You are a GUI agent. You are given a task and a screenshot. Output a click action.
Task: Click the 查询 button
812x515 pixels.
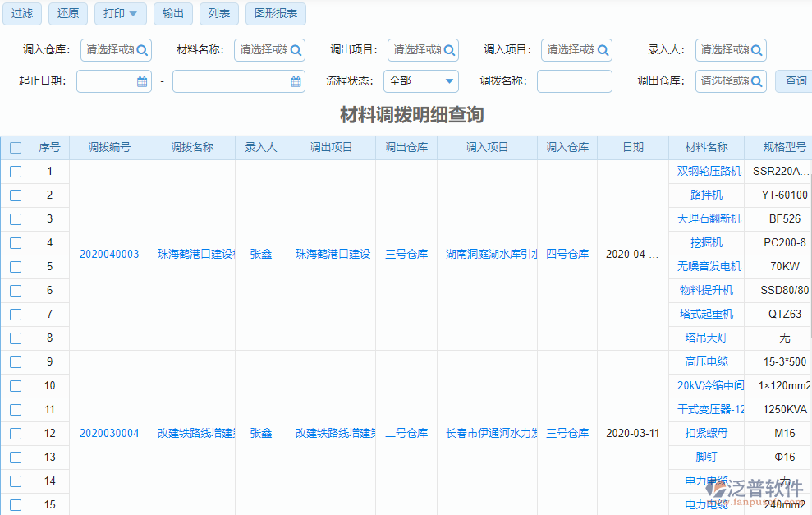click(x=796, y=81)
